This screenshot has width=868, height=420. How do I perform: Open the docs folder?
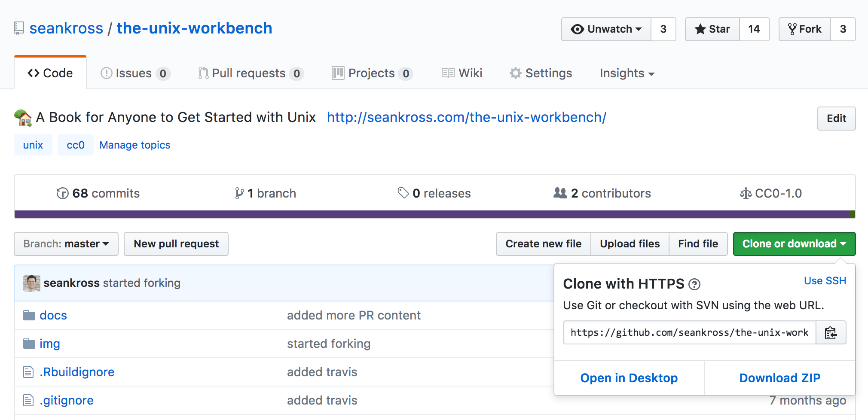[53, 316]
